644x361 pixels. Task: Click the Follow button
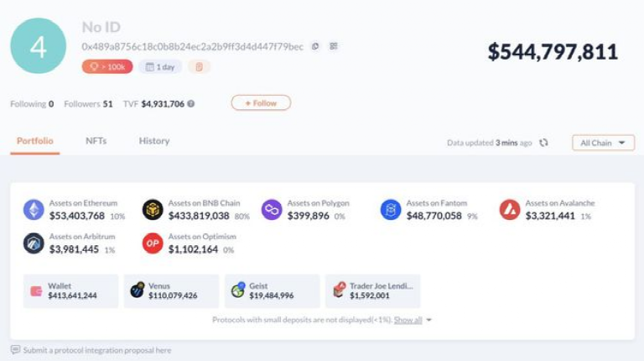(261, 102)
